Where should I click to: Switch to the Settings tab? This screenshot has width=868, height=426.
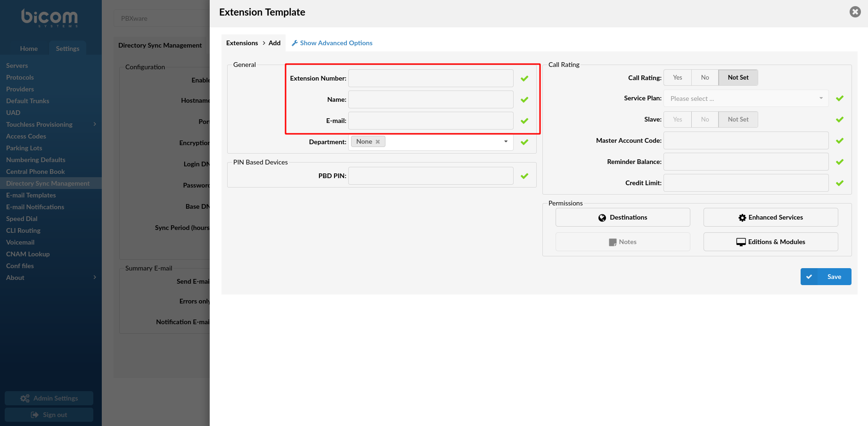click(67, 49)
